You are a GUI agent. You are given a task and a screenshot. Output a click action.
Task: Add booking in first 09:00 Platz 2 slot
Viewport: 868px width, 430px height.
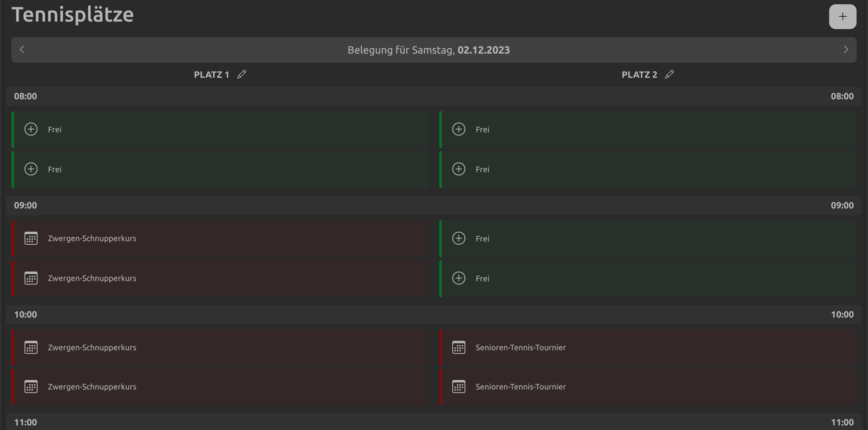[458, 239]
